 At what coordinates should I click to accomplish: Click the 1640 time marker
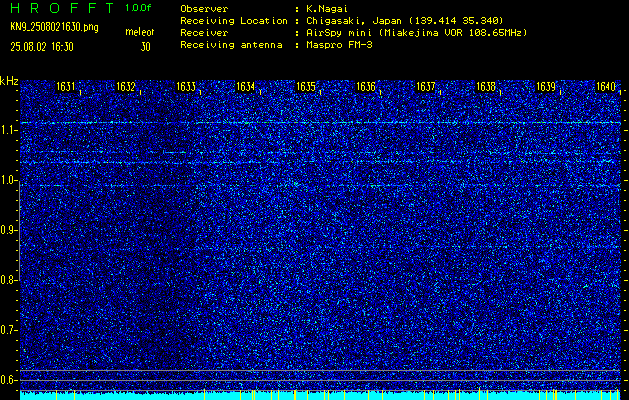tap(606, 87)
